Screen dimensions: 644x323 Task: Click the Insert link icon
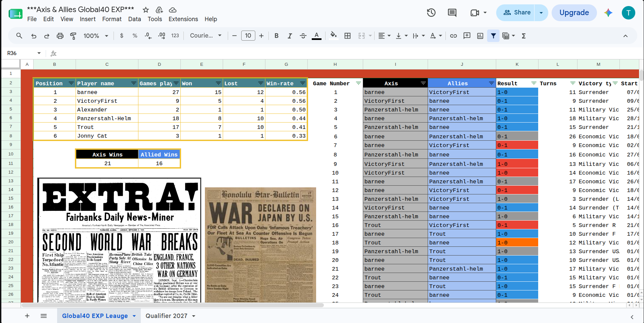pos(454,36)
